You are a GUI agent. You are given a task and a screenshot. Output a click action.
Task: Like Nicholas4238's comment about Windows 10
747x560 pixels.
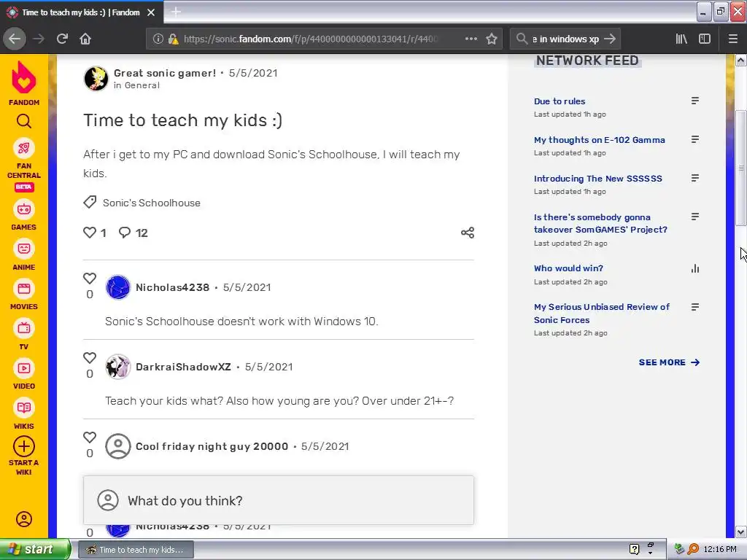[x=90, y=278]
